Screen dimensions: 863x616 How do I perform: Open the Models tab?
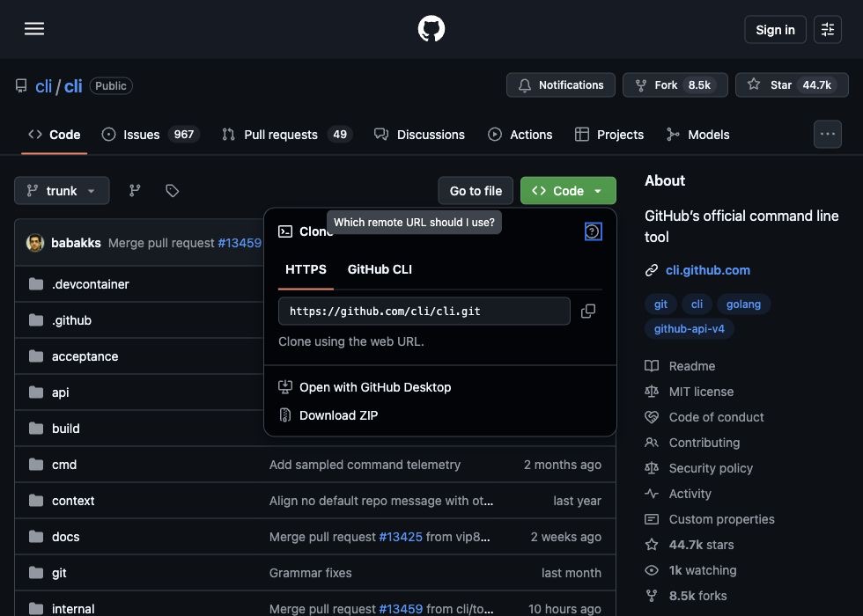tap(697, 135)
